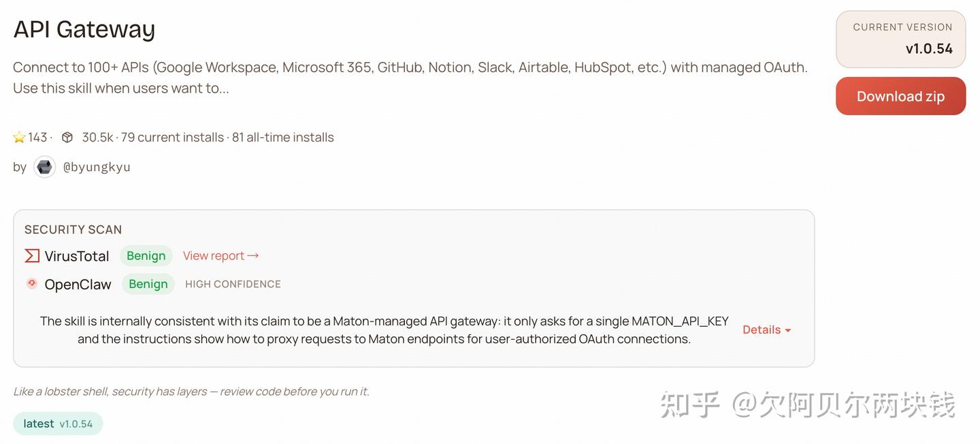This screenshot has height=444, width=980.
Task: Click the gold star rating icon
Action: tap(19, 138)
